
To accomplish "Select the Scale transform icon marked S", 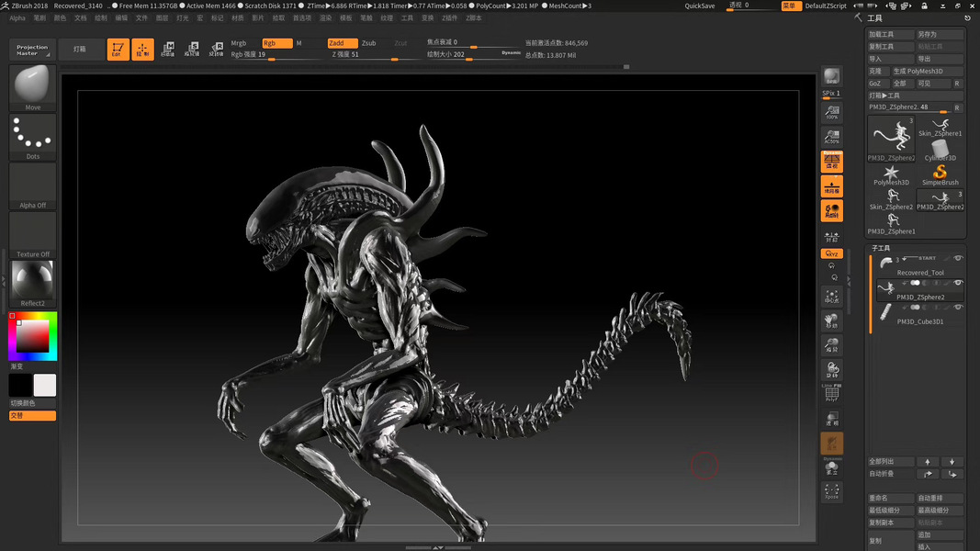I will 192,50.
